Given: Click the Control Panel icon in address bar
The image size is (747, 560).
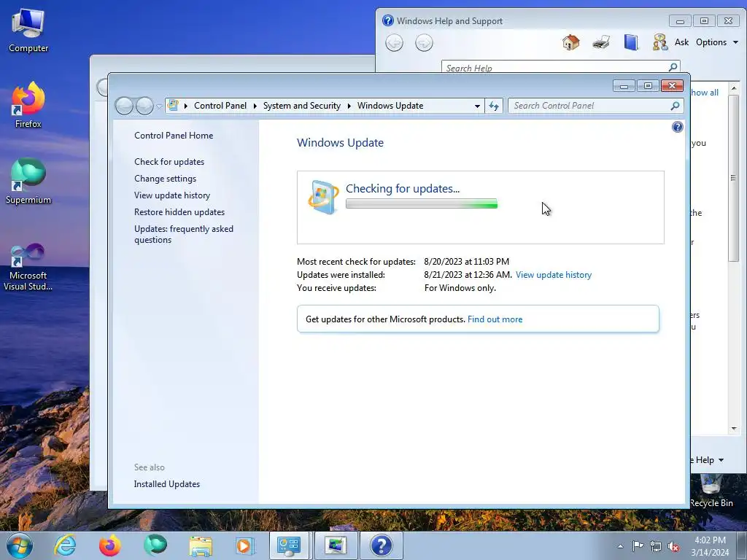Looking at the screenshot, I should click(174, 105).
